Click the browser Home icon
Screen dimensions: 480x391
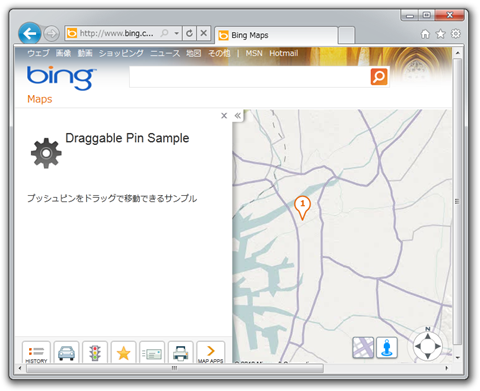425,34
